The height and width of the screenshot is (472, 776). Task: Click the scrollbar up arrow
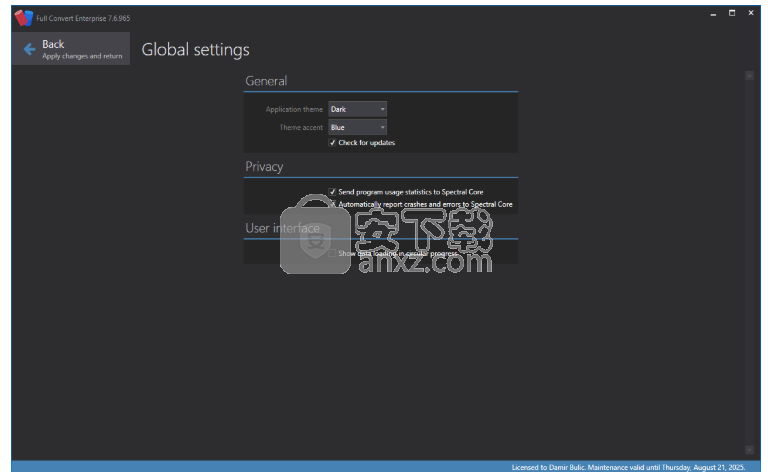(x=750, y=76)
